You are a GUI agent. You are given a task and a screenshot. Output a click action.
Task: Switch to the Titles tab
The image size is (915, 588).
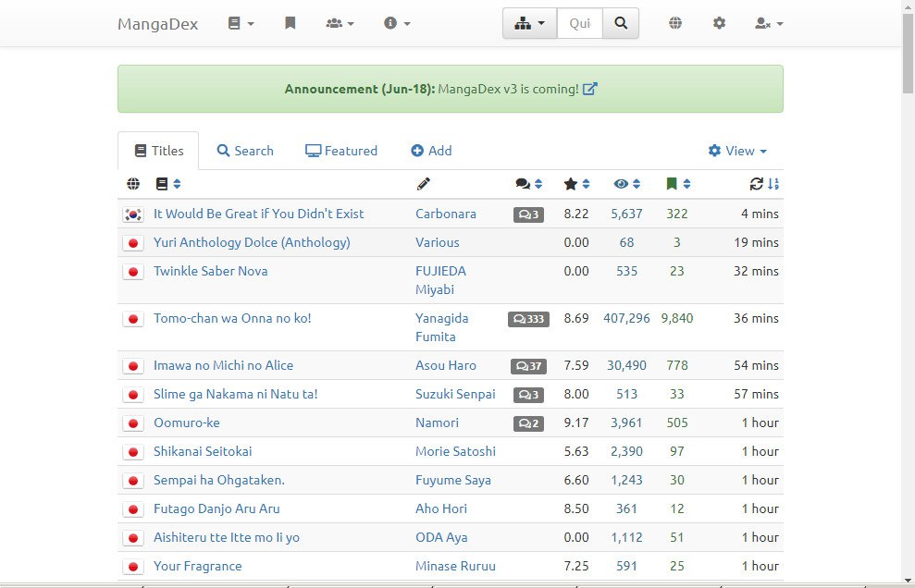[x=159, y=151]
